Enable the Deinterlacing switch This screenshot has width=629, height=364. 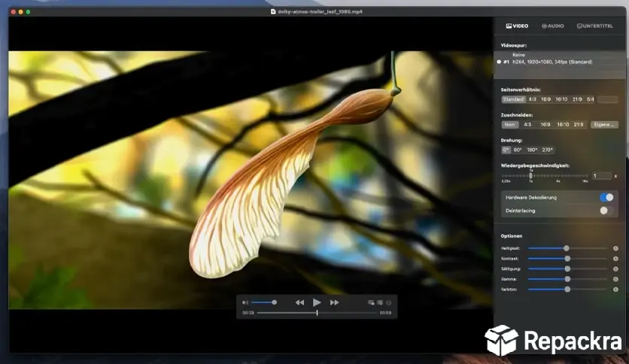(x=606, y=211)
